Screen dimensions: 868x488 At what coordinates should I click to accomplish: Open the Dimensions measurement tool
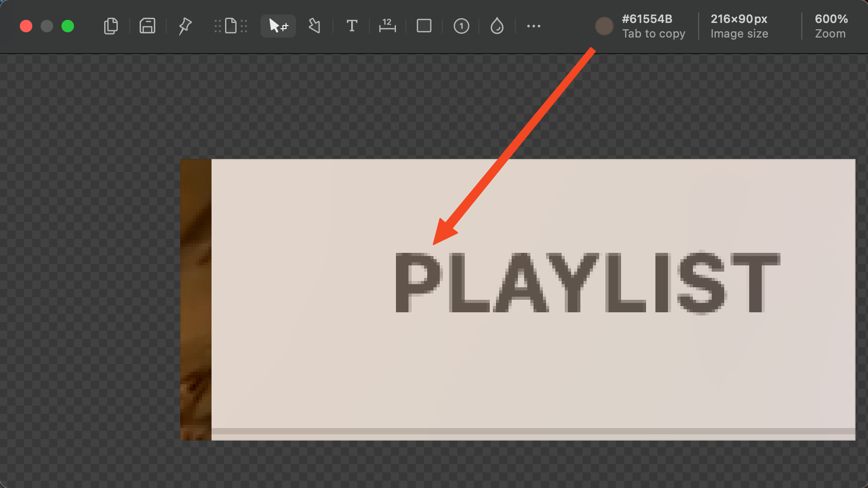point(387,26)
